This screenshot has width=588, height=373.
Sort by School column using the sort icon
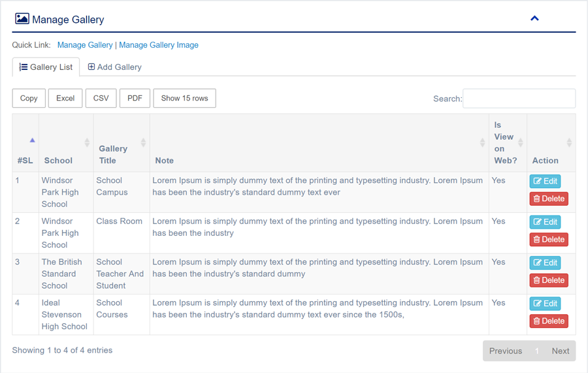point(87,142)
